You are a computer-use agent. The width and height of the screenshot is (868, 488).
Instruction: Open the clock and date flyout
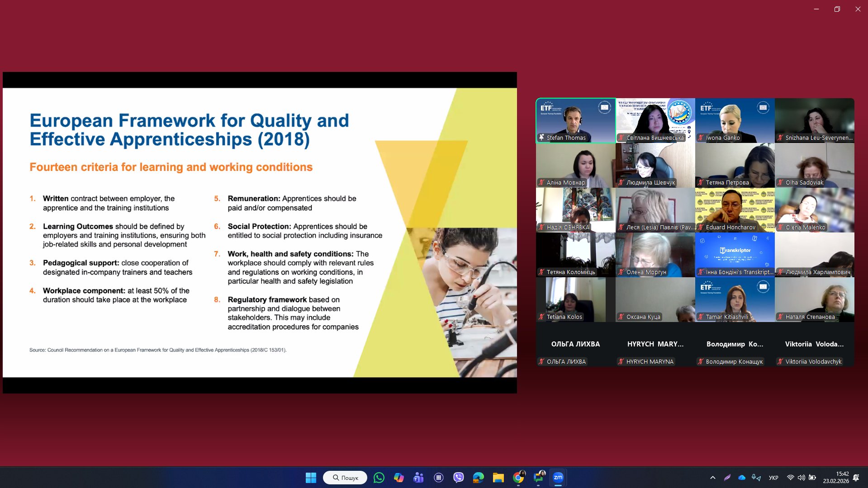click(x=836, y=478)
